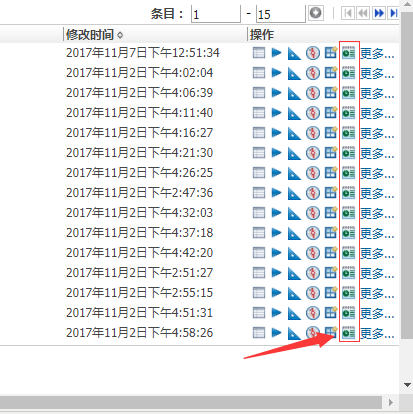Click the green schedule icon in the 4:58:26 row
The width and height of the screenshot is (413, 414).
[x=349, y=333]
